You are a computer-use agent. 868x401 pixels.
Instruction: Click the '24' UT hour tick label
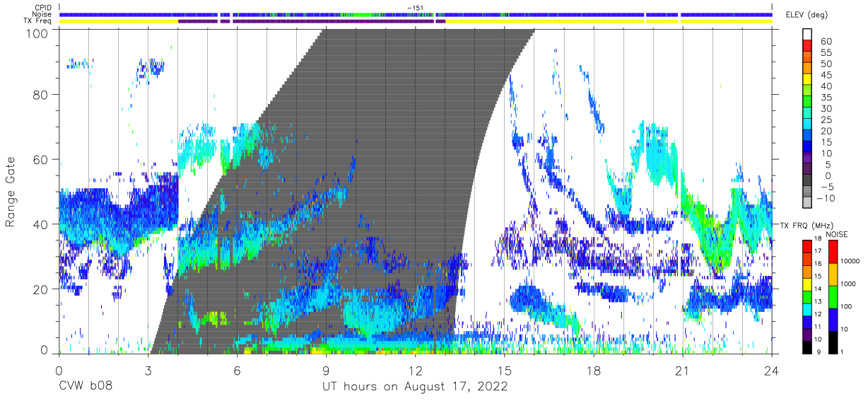tap(772, 370)
